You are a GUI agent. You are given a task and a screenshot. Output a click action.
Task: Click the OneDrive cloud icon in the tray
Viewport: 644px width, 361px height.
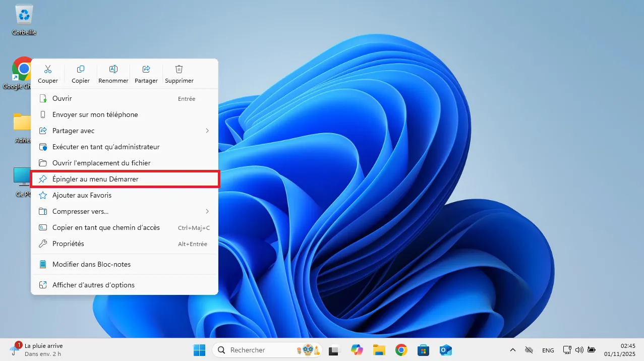529,349
